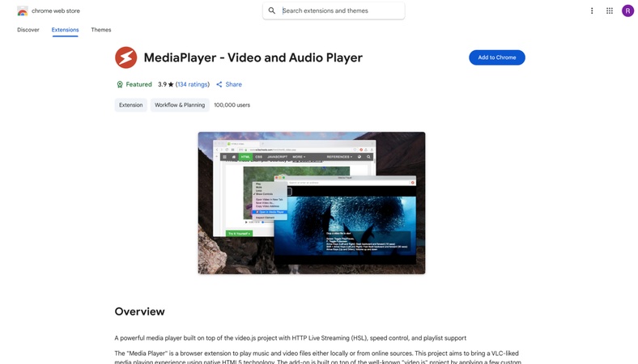The image size is (638, 364).
Task: Click the rating star icon
Action: (171, 85)
